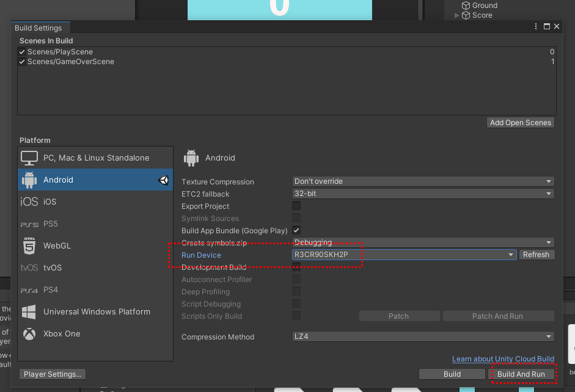This screenshot has width=575, height=392.
Task: Click the Universal Windows Platform logo icon
Action: [29, 312]
